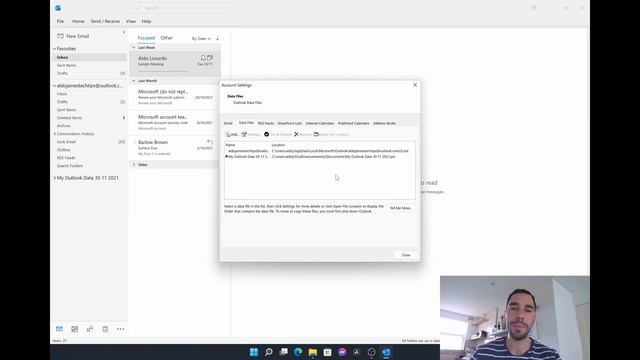Screen dimensions: 640x360
Task: Open the Microsoft account team email
Action: coord(175,122)
